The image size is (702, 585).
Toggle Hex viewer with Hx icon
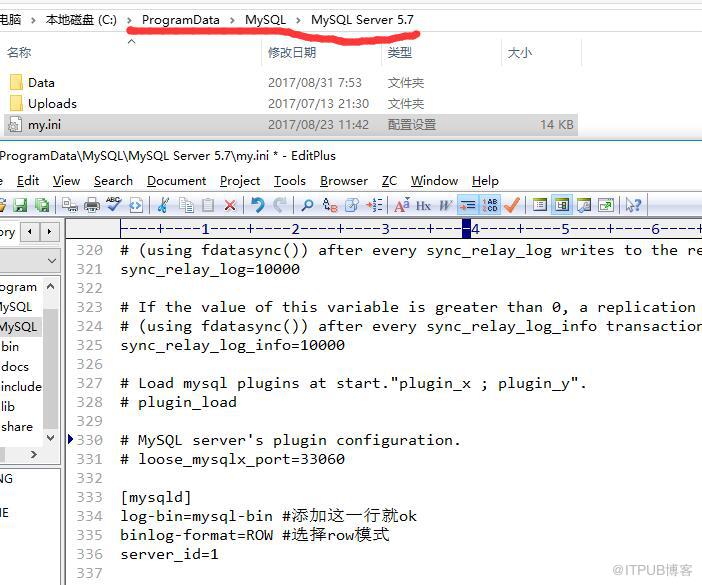point(424,205)
